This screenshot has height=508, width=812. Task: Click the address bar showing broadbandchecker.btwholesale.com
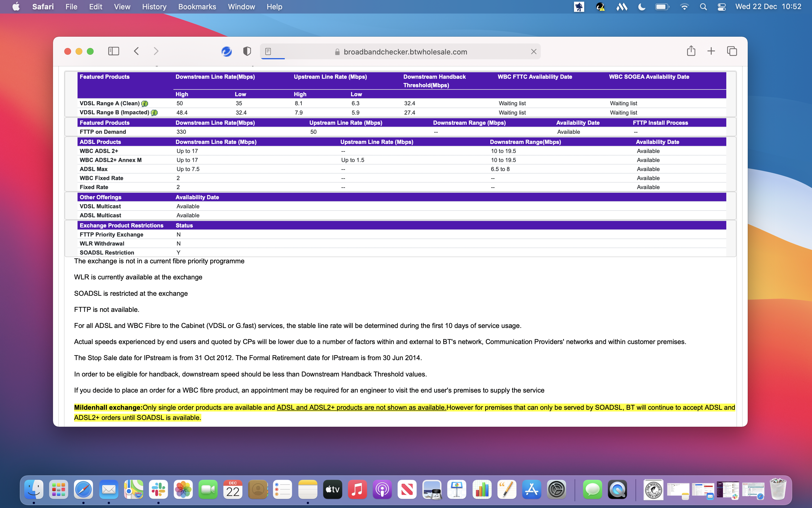pyautogui.click(x=400, y=51)
